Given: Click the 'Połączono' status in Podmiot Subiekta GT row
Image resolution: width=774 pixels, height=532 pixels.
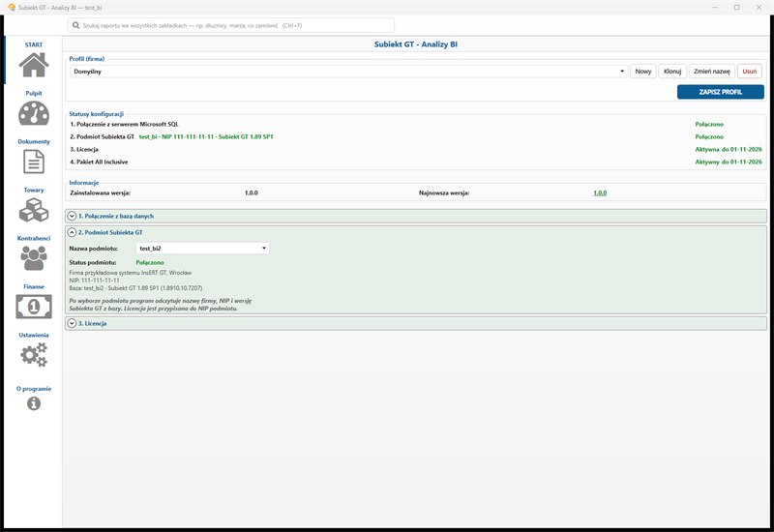Looking at the screenshot, I should [709, 136].
